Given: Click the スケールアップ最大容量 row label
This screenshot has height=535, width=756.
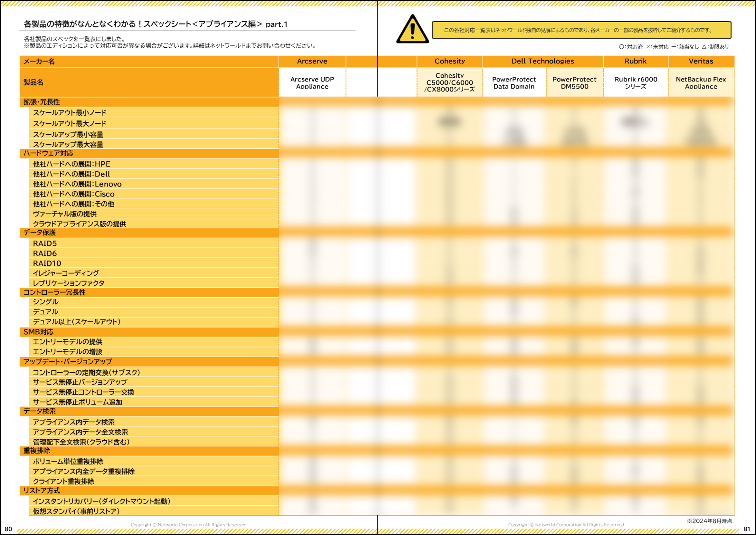Looking at the screenshot, I should click(x=154, y=144).
